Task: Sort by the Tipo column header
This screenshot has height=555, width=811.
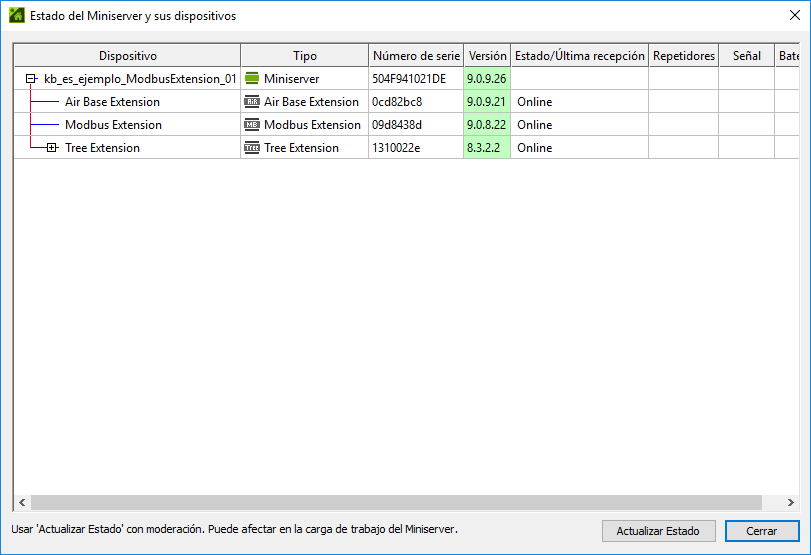Action: click(x=304, y=56)
